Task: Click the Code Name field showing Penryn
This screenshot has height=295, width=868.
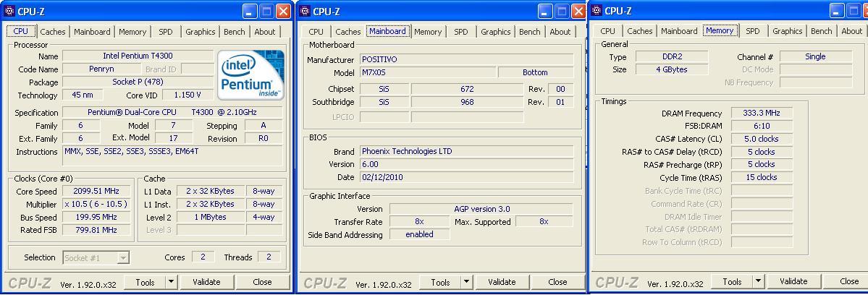Action: pyautogui.click(x=101, y=69)
